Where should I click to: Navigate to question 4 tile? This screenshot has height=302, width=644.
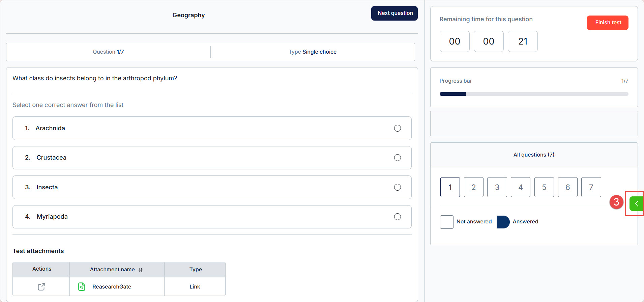tap(520, 187)
